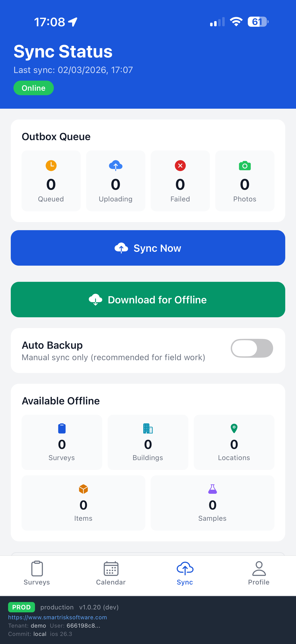The image size is (296, 644).
Task: Tap the green Online status badge
Action: pyautogui.click(x=33, y=88)
